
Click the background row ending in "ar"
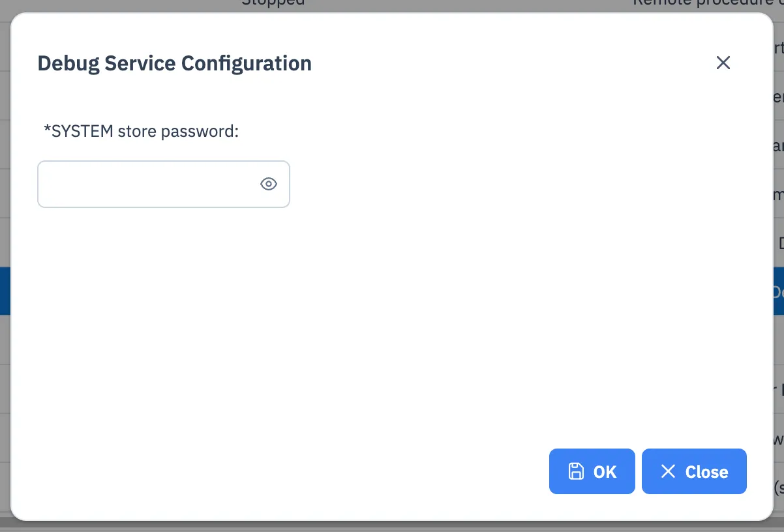[x=778, y=145]
